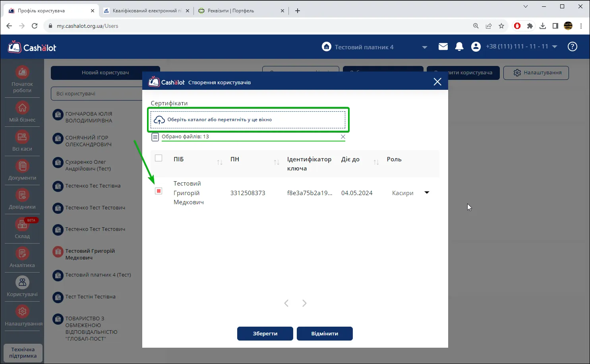Viewport: 590px width, 364px height.
Task: Go to Склад beta section
Action: (x=22, y=229)
